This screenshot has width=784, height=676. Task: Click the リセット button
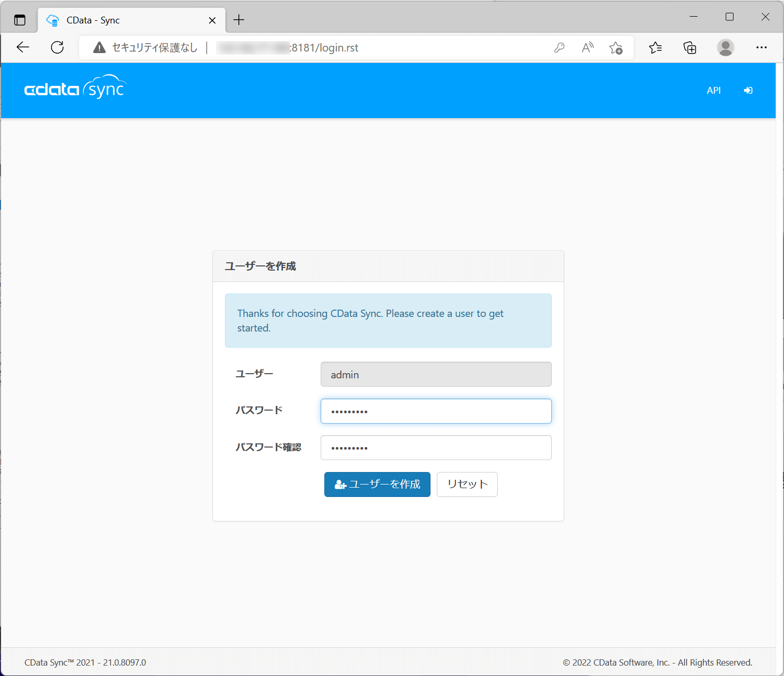click(467, 484)
